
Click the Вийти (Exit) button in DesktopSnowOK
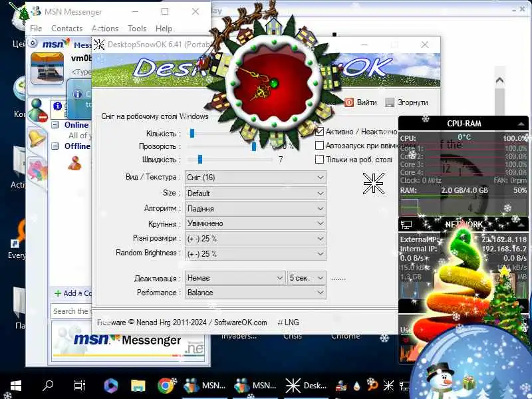360,102
